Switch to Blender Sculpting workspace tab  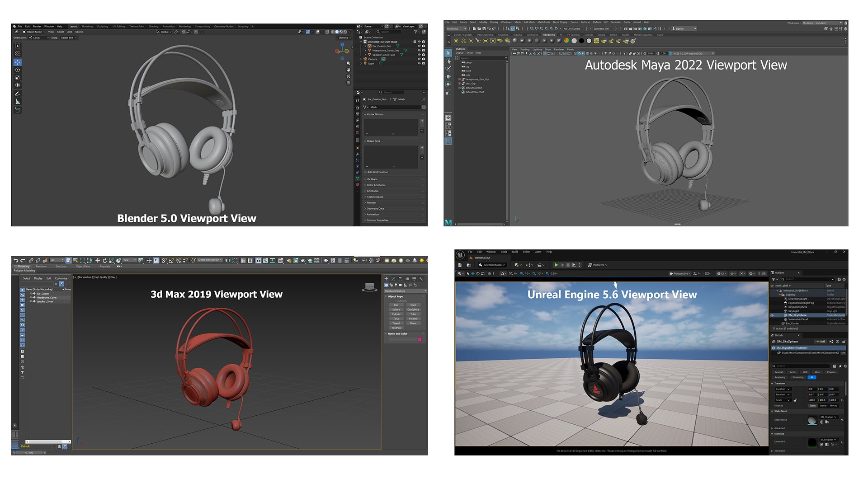(x=103, y=27)
